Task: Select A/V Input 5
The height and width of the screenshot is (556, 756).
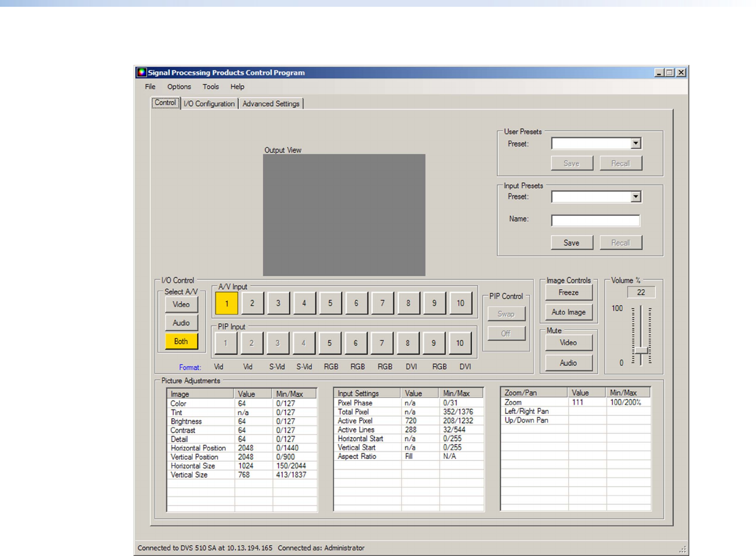Action: (x=330, y=303)
